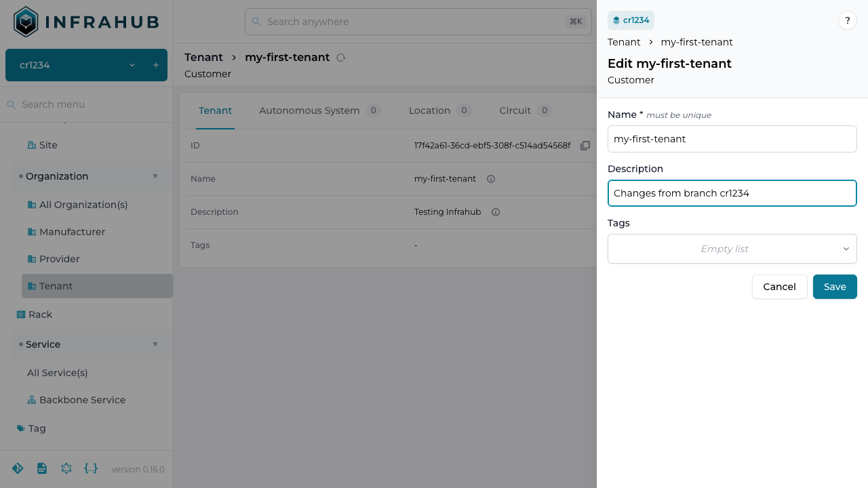Switch to the Autonomous System tab

point(320,110)
